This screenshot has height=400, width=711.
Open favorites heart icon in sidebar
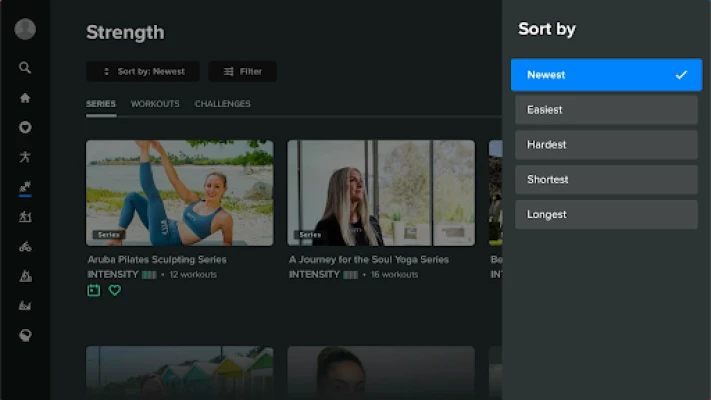[25, 127]
